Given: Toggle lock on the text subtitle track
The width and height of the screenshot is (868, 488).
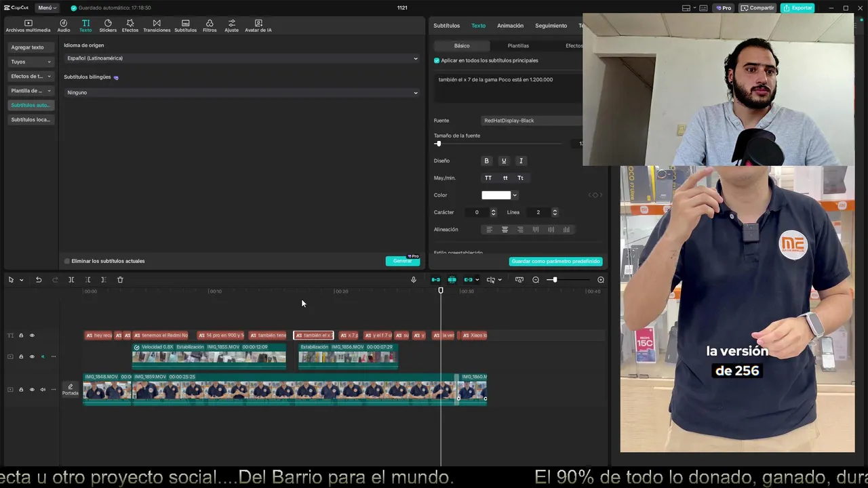Looking at the screenshot, I should (21, 335).
